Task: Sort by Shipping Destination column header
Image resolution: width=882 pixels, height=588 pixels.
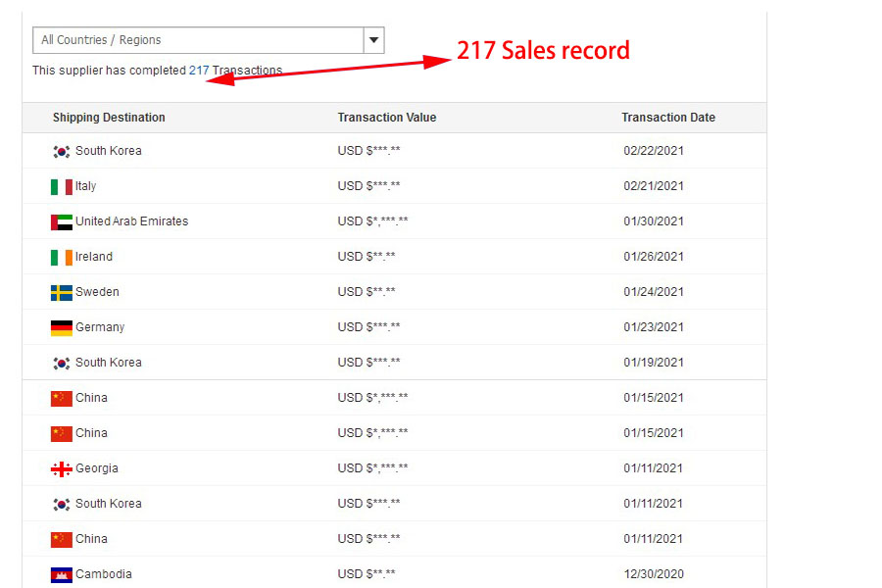Action: [109, 118]
